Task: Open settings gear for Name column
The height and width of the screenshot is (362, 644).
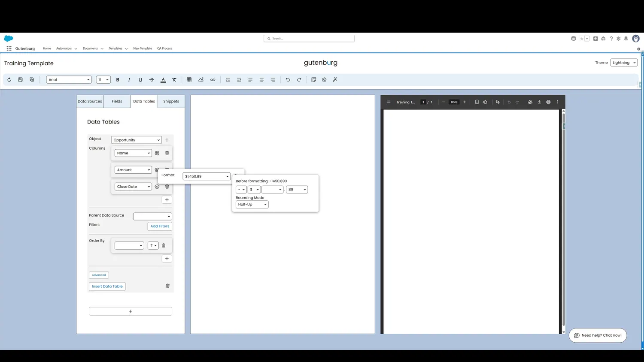Action: point(157,153)
